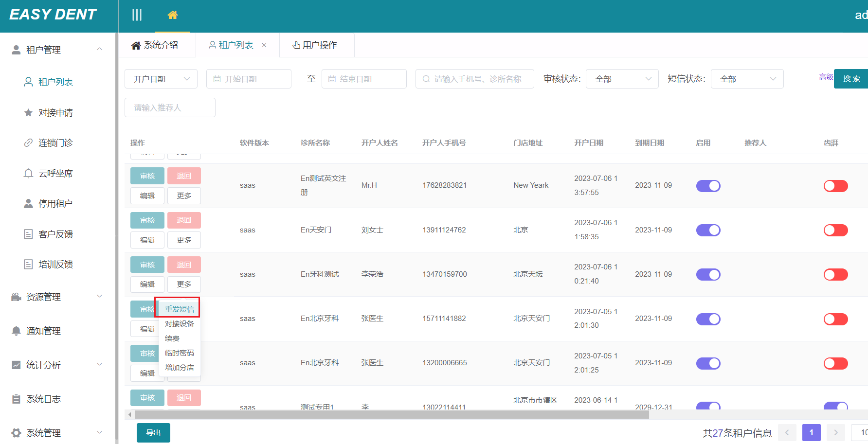Switch to the 系统介绍 tab
This screenshot has height=444, width=868.
pyautogui.click(x=155, y=45)
